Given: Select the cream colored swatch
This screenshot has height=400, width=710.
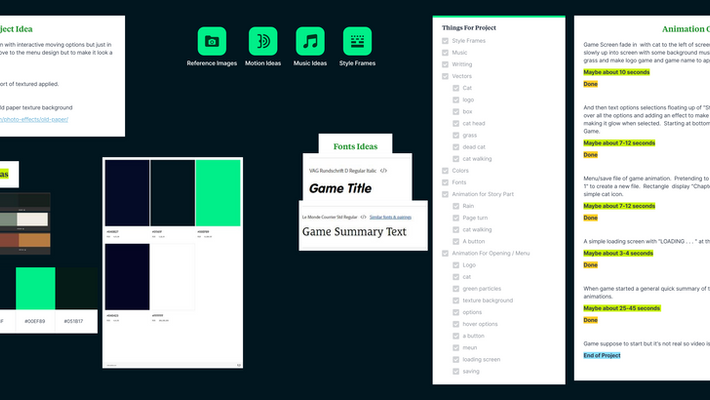Looking at the screenshot, I should (x=33, y=219).
